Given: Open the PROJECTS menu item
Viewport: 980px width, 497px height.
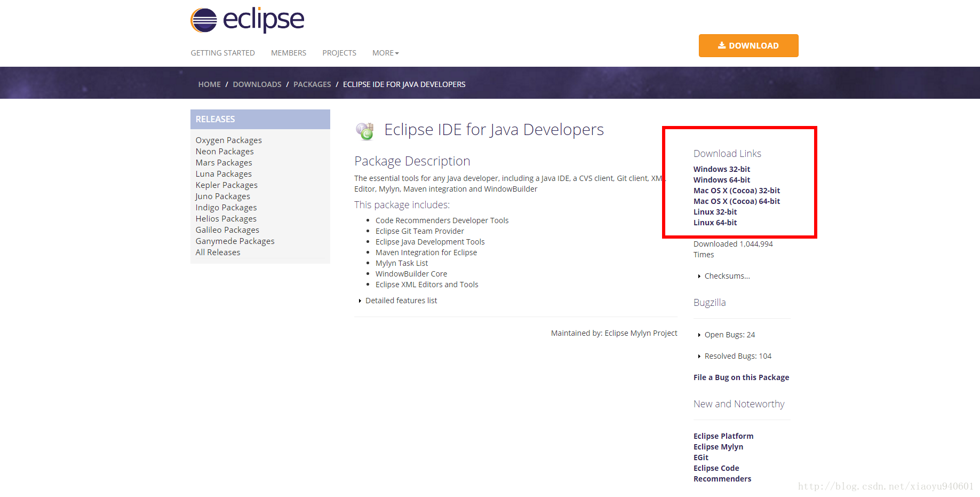Looking at the screenshot, I should [339, 53].
